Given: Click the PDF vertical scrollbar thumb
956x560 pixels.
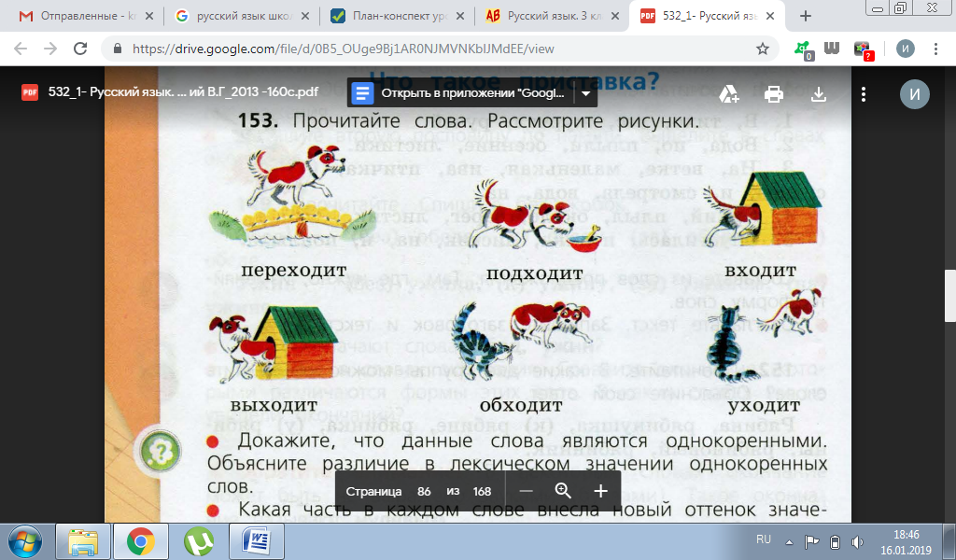Looking at the screenshot, I should pyautogui.click(x=949, y=295).
